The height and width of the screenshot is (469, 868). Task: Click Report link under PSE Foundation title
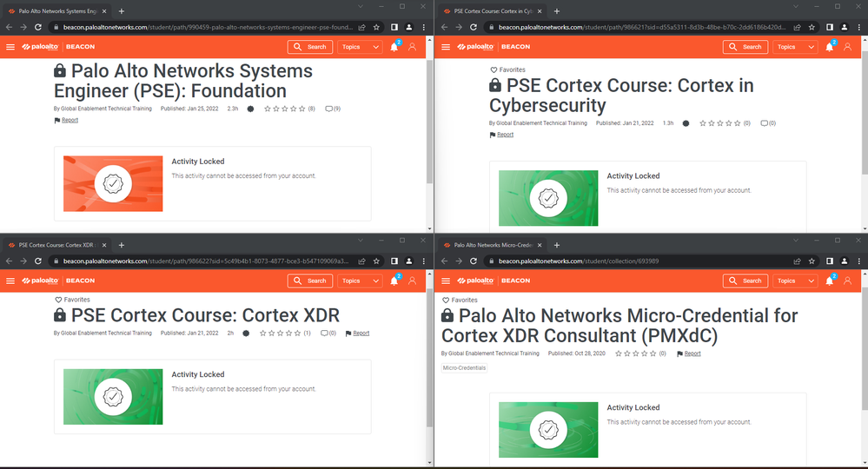point(69,120)
